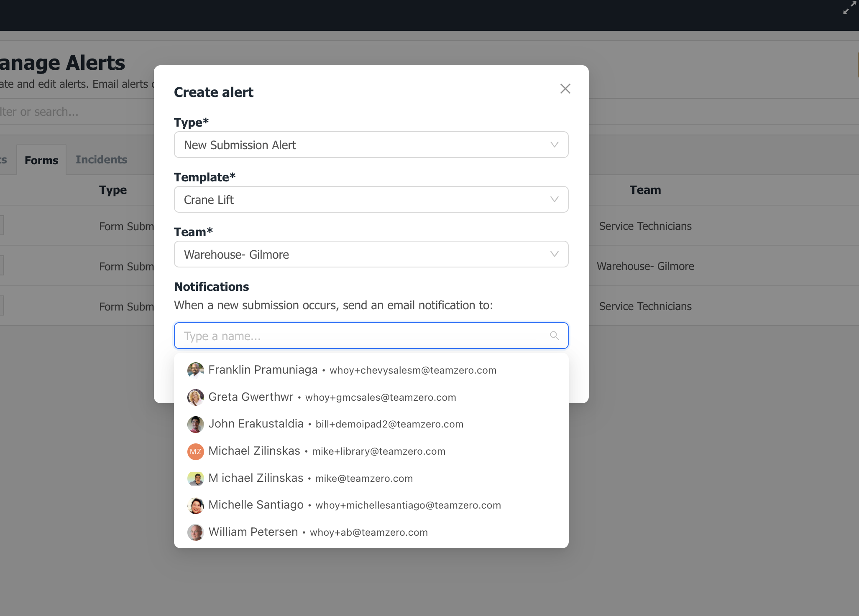Switch to the Incidents tab
The height and width of the screenshot is (616, 859).
(101, 160)
